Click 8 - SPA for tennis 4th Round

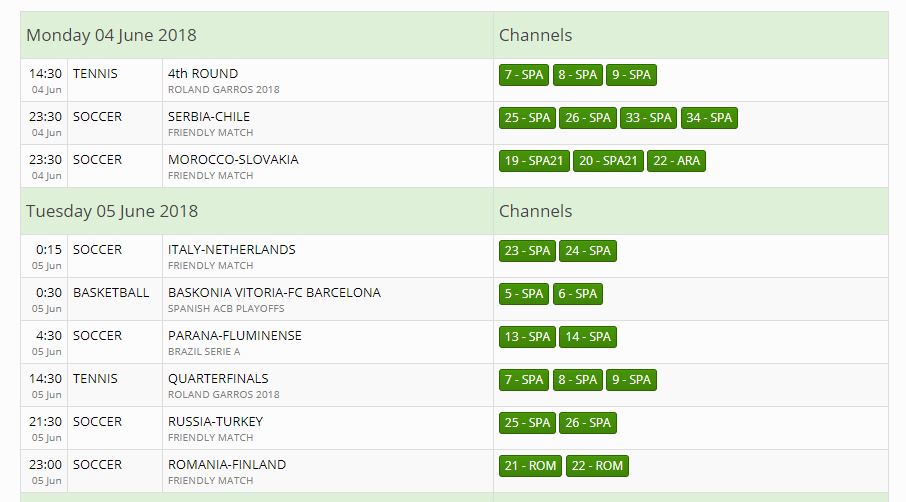(x=577, y=75)
